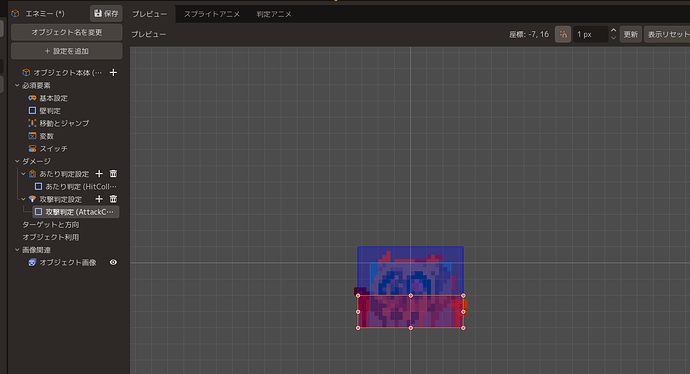Decrease the px value with down arrow
This screenshot has height=374, width=690.
pyautogui.click(x=613, y=38)
